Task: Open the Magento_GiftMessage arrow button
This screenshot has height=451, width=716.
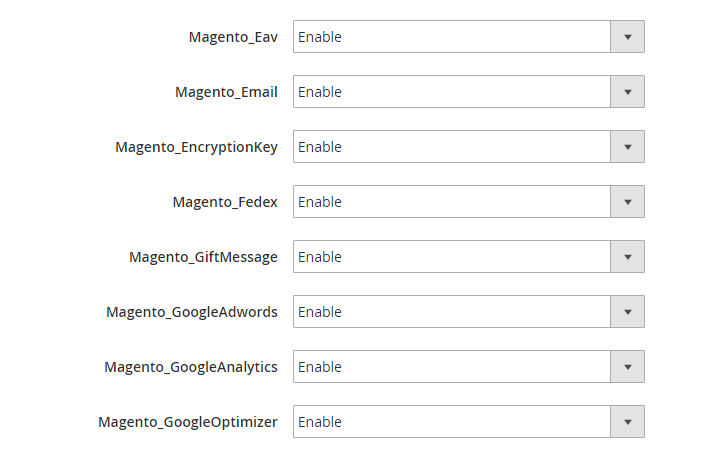Action: (x=627, y=257)
